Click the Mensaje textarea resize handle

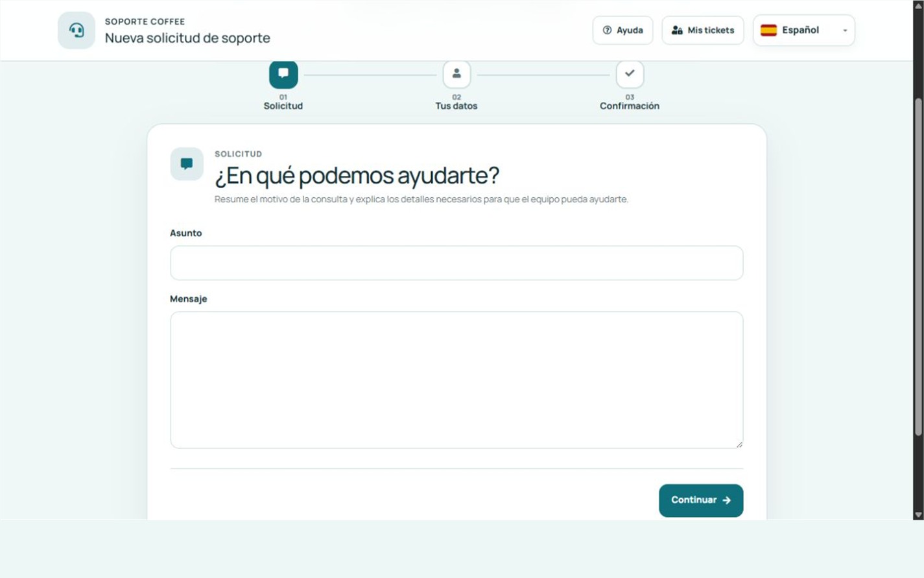click(x=739, y=444)
